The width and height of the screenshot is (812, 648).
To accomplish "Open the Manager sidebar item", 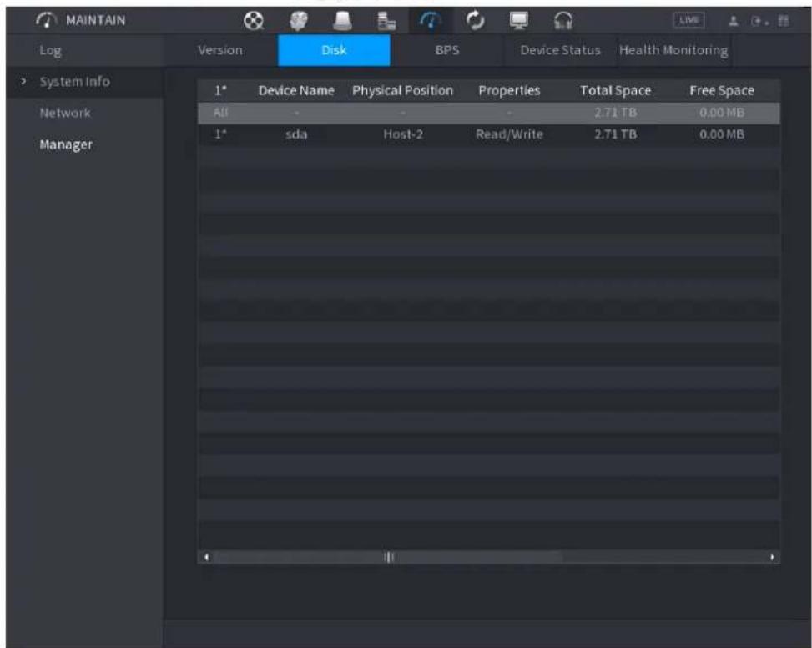I will point(66,144).
